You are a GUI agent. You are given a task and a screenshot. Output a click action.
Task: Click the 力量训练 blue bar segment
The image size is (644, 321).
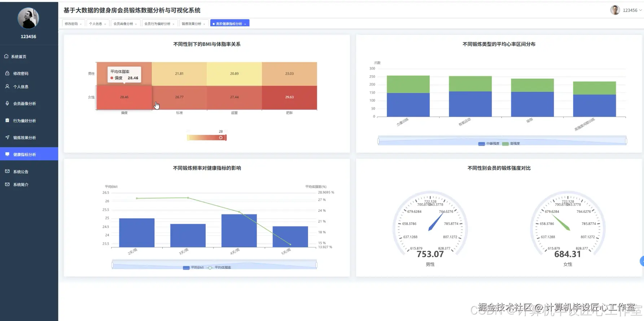pyautogui.click(x=408, y=105)
